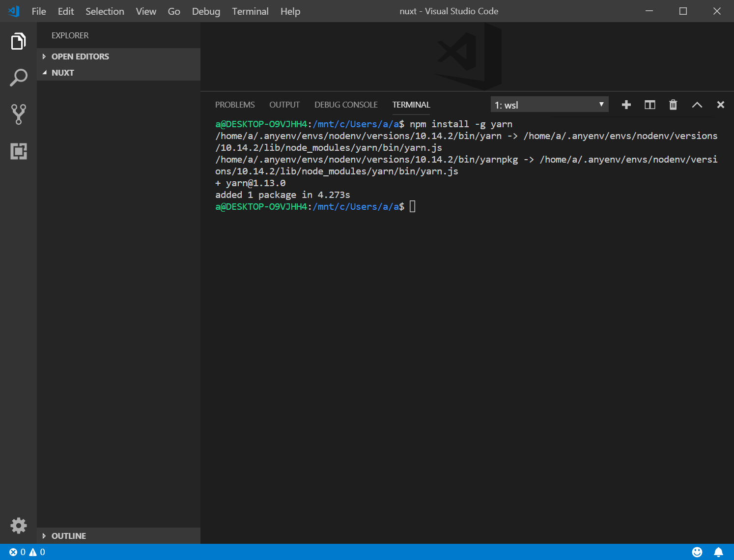Screen dimensions: 734x560
Task: Maximize the VS Code window
Action: pos(683,11)
